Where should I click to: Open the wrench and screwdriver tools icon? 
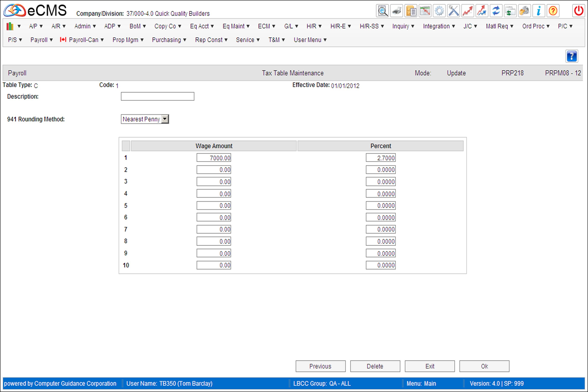coord(453,11)
